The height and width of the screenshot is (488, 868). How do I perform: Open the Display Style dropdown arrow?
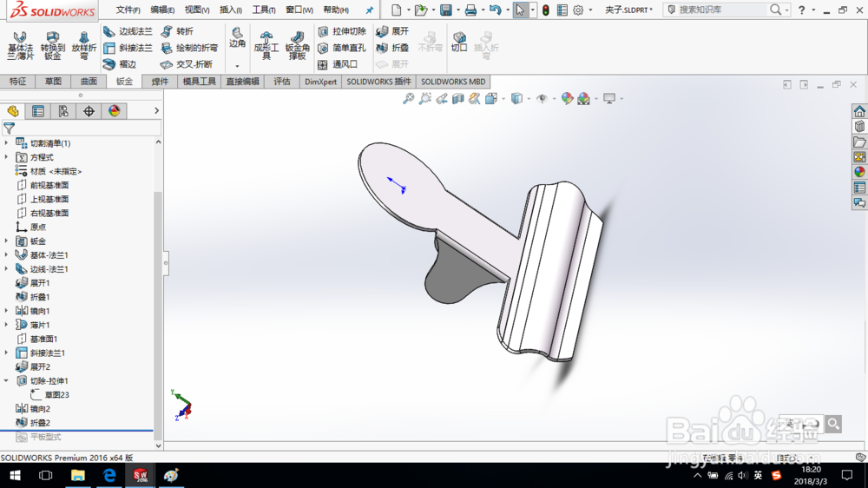pyautogui.click(x=529, y=99)
